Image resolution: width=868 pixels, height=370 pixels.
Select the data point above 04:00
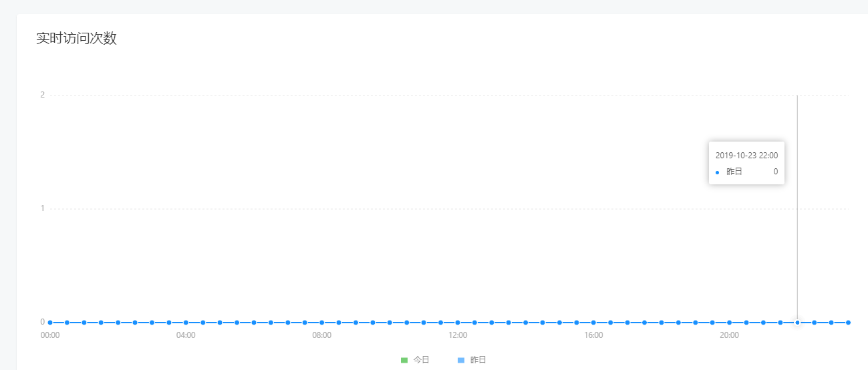click(186, 323)
